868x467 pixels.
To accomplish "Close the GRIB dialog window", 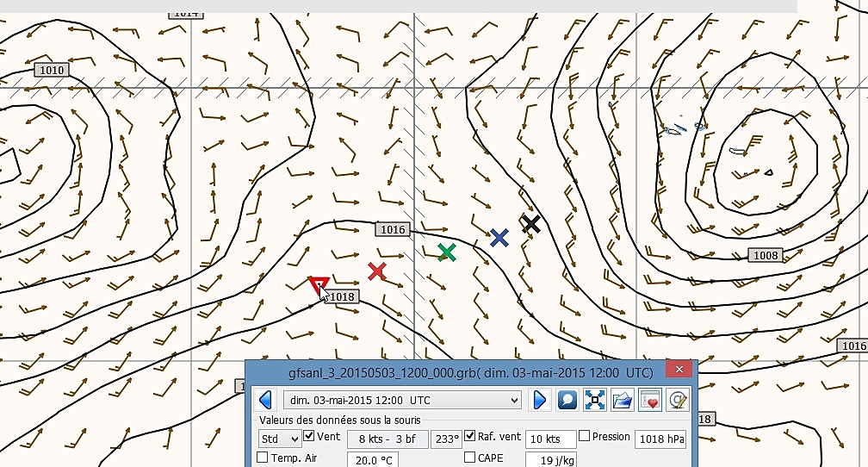I will coord(679,369).
